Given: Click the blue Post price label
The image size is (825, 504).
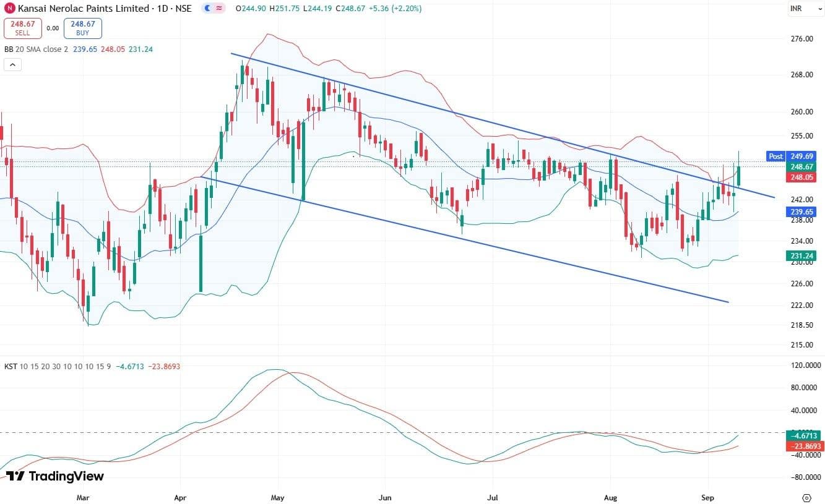Looking at the screenshot, I should tap(775, 156).
